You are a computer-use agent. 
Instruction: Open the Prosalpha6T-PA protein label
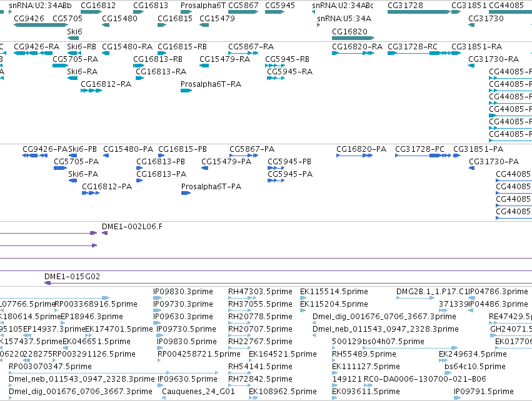pos(211,187)
